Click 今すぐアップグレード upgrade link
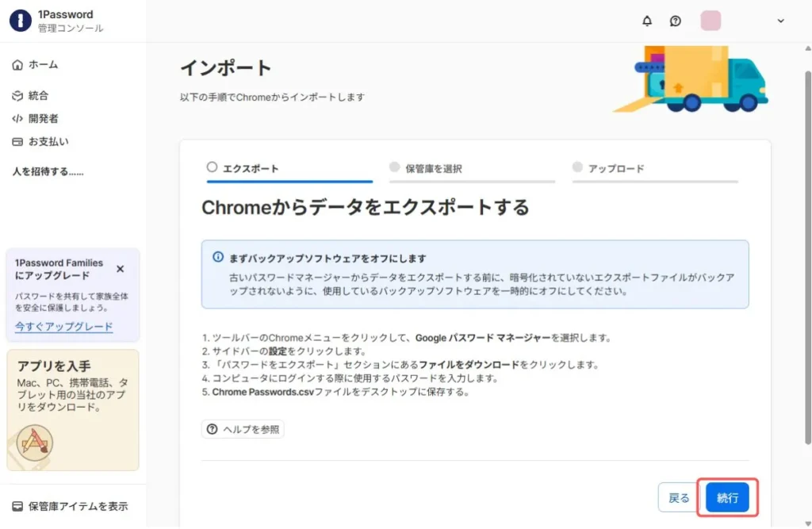This screenshot has height=529, width=812. coord(63,327)
